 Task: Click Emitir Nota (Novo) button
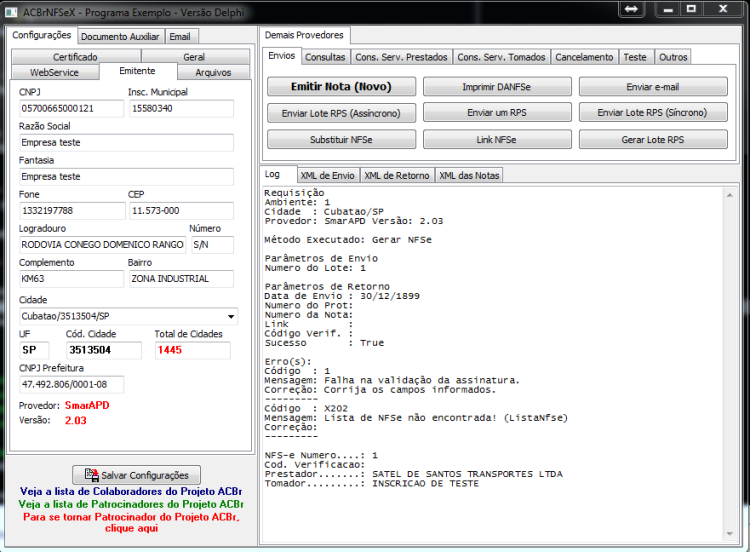[342, 87]
